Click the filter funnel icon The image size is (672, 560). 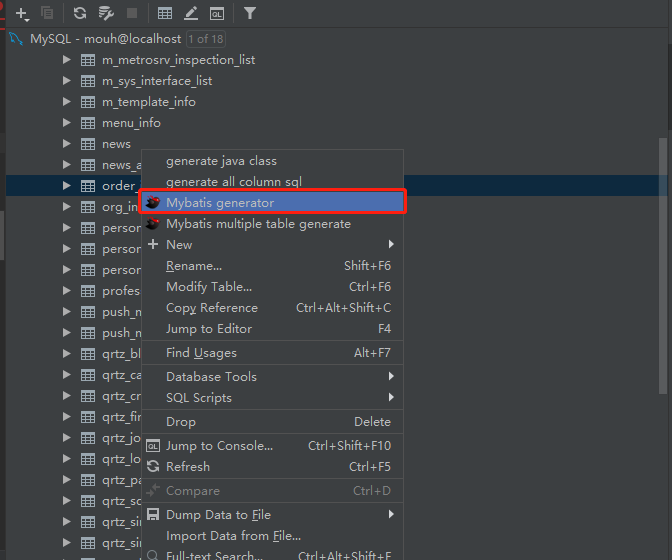pos(250,13)
